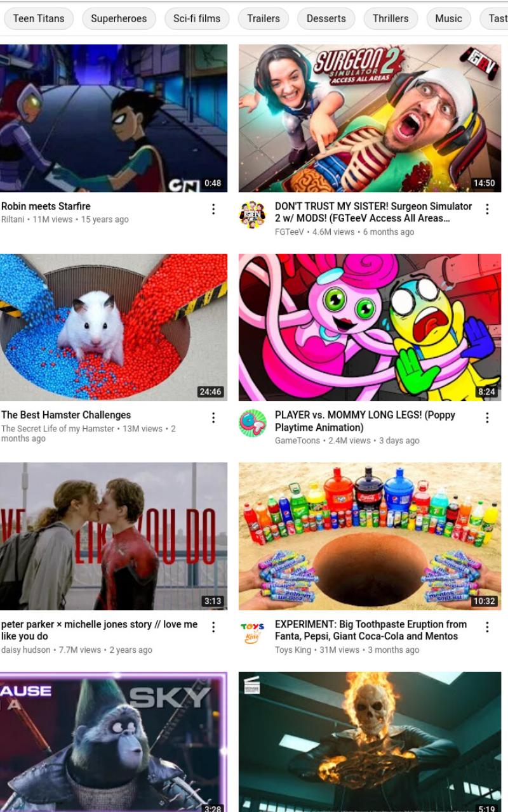Viewport: 508px width, 812px height.
Task: Open FGTeeV channel avatar
Action: (252, 215)
